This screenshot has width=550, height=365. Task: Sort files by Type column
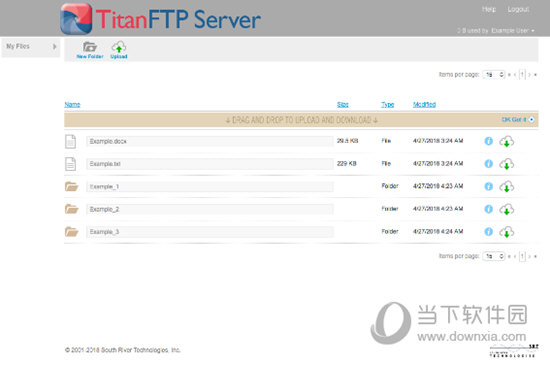pyautogui.click(x=388, y=104)
